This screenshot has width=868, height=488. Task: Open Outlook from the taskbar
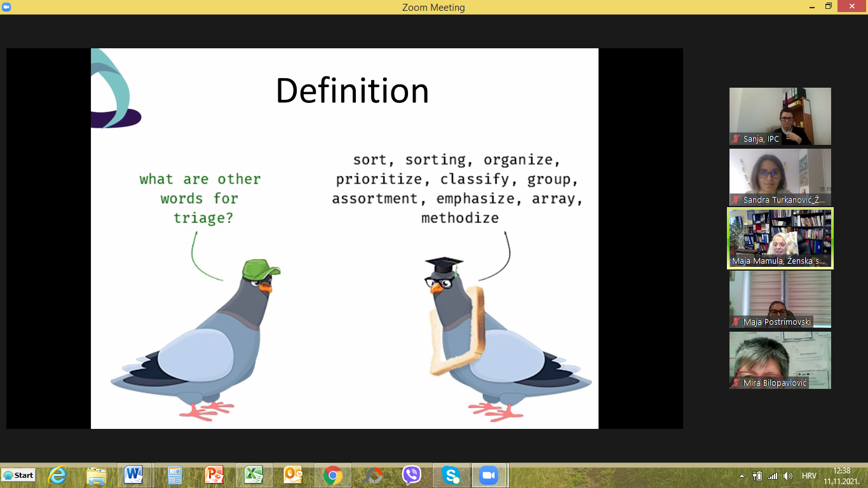[293, 475]
